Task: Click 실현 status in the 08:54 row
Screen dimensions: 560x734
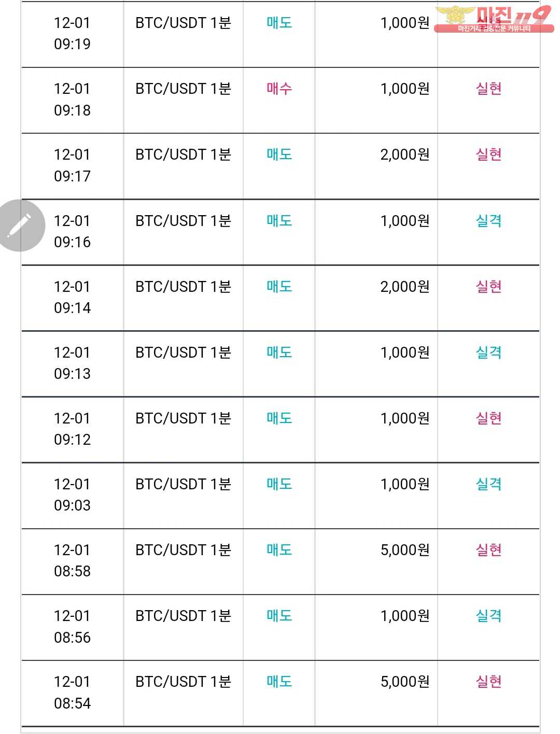Action: point(488,682)
